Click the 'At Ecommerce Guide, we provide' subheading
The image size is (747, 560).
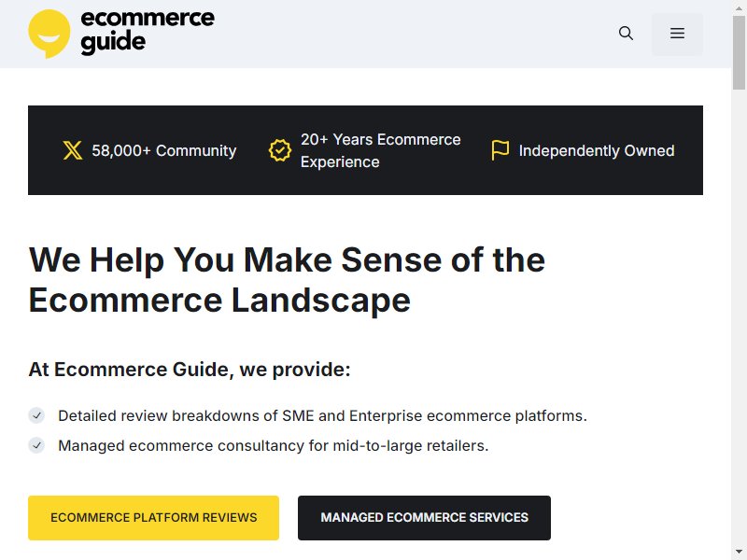(x=190, y=370)
